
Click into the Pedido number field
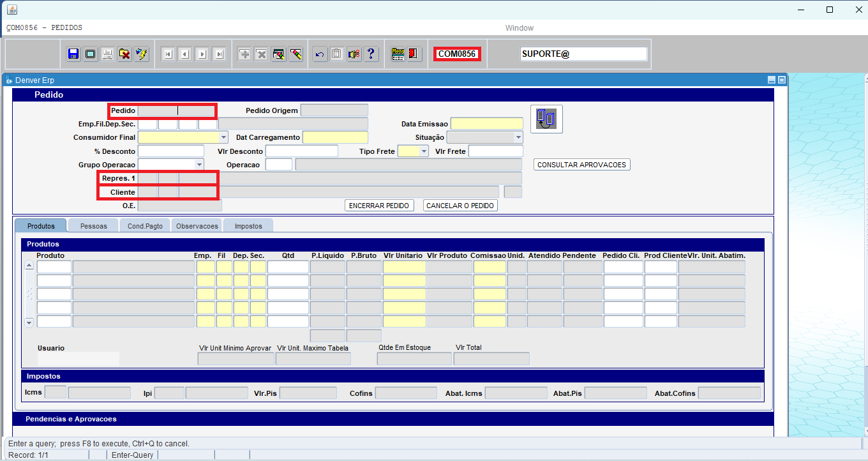pos(177,110)
